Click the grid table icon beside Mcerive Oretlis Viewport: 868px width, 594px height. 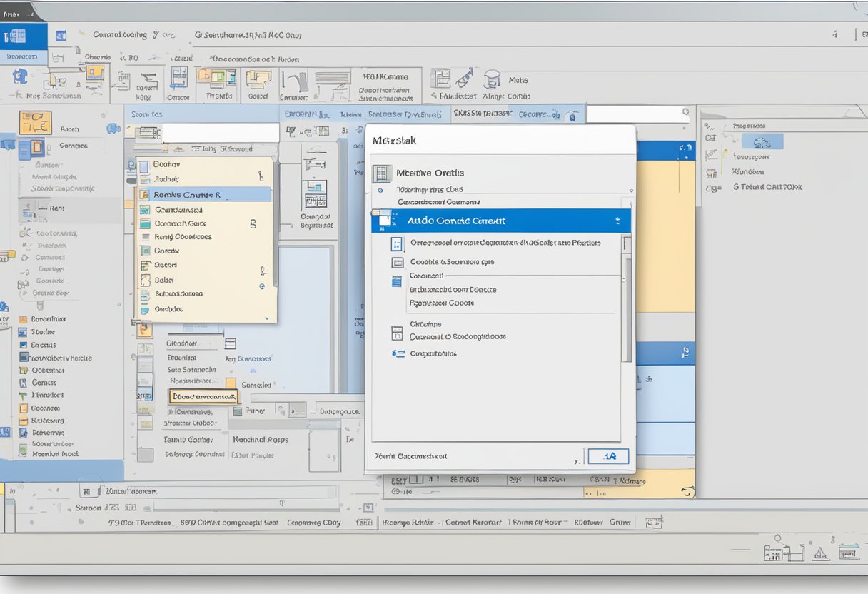[x=382, y=171]
